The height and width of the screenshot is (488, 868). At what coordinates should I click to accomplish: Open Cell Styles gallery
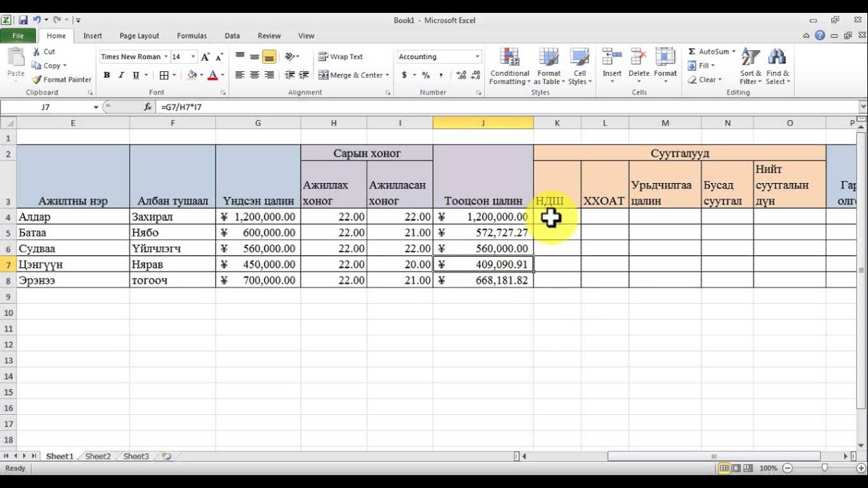point(580,66)
